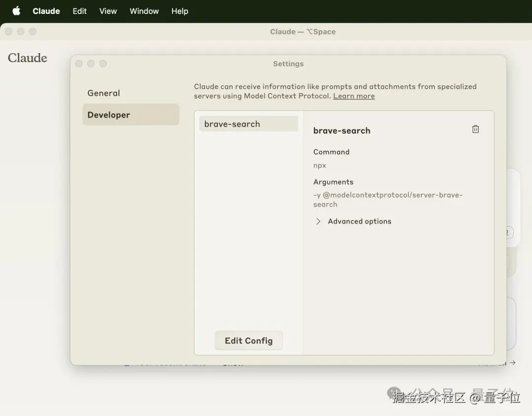This screenshot has width=532, height=416.
Task: Click the npx command value
Action: point(320,165)
